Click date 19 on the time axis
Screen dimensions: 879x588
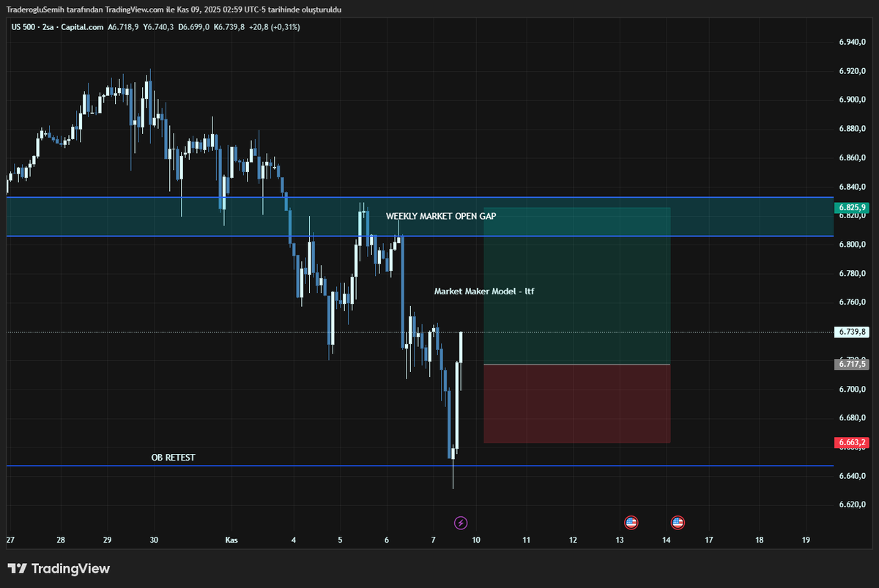click(806, 540)
